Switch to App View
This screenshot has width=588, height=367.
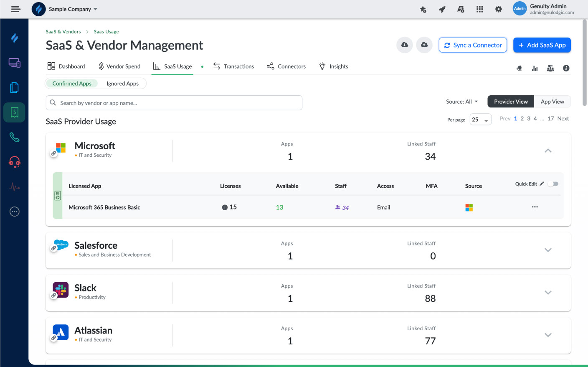tap(552, 102)
